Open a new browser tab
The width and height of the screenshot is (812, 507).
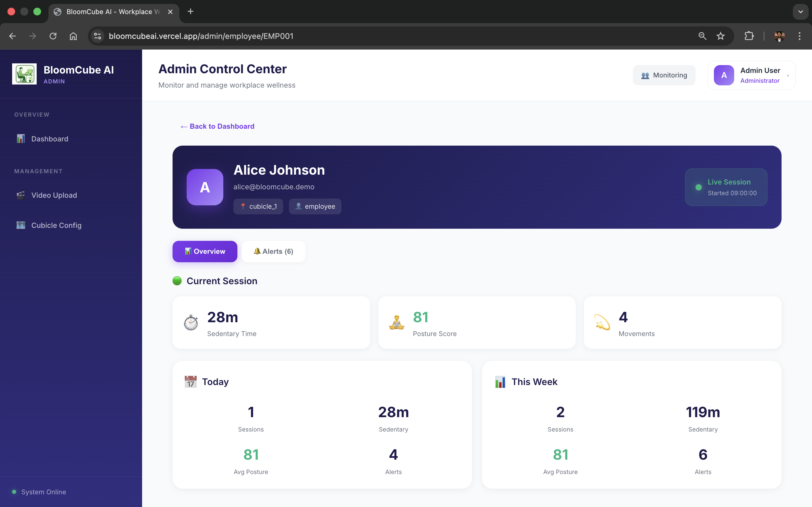191,12
